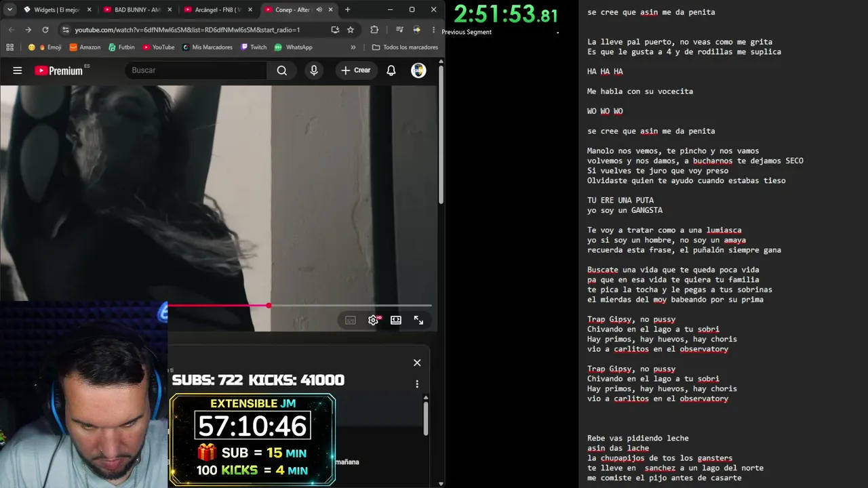Go forward in browser history
Screen dimensions: 868x488
click(x=28, y=30)
